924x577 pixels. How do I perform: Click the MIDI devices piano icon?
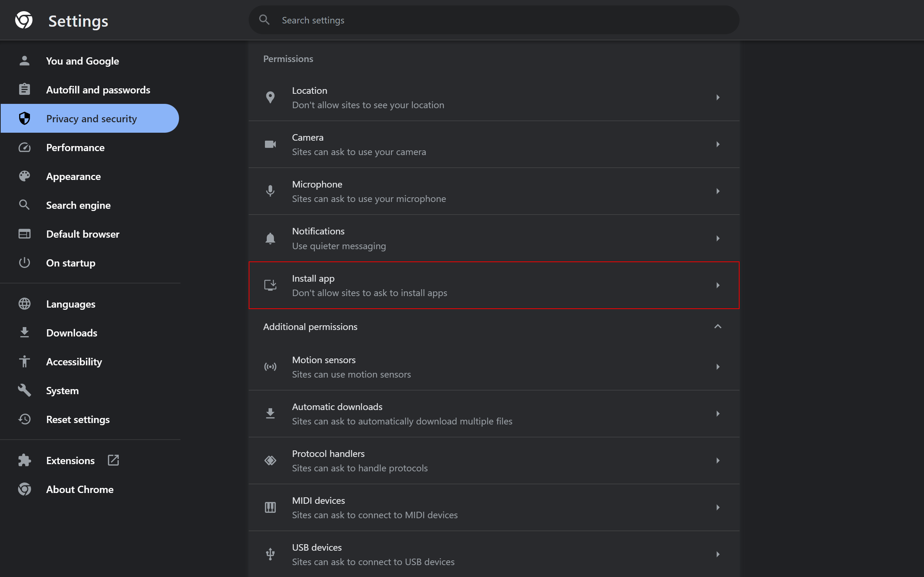pos(270,507)
